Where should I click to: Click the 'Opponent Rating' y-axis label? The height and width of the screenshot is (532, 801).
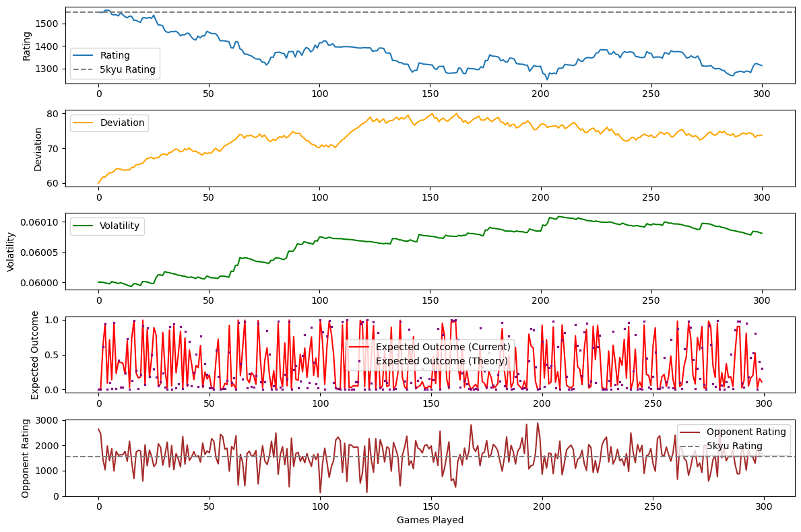pyautogui.click(x=26, y=458)
